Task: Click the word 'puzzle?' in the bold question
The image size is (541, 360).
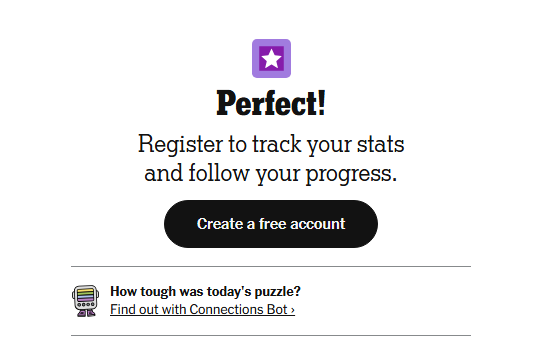Action: pyautogui.click(x=277, y=292)
